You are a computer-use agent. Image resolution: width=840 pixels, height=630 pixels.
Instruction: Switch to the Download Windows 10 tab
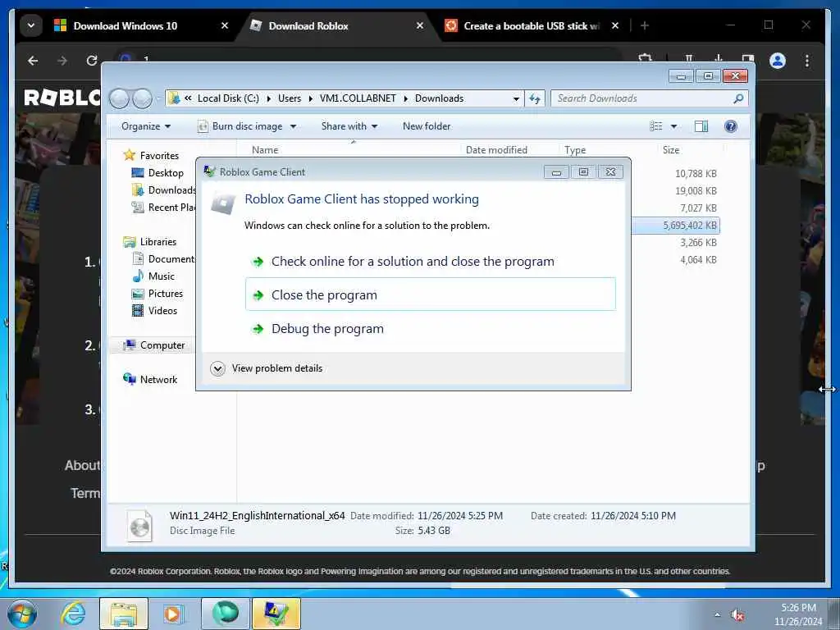point(125,25)
